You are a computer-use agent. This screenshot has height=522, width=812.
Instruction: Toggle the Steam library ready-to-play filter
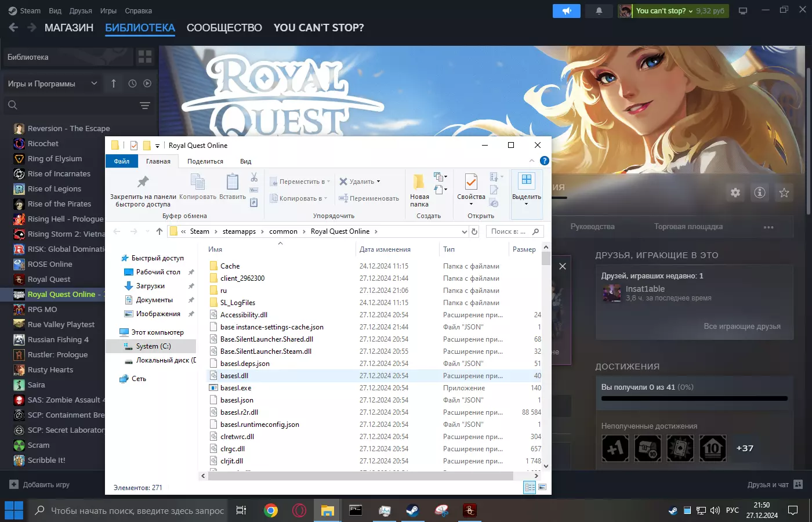tap(147, 84)
